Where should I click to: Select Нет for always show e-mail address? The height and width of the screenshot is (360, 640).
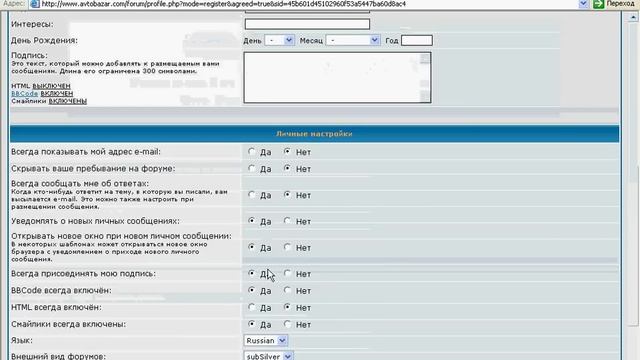[287, 152]
